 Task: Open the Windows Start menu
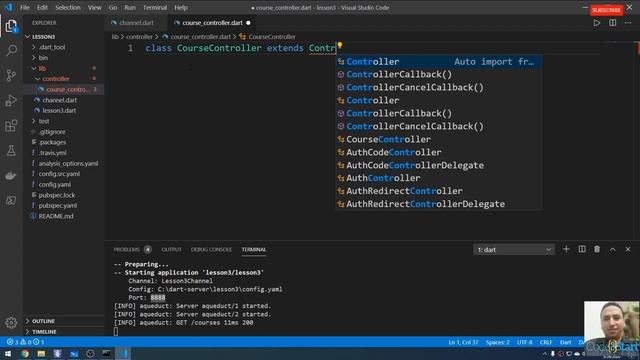8,353
